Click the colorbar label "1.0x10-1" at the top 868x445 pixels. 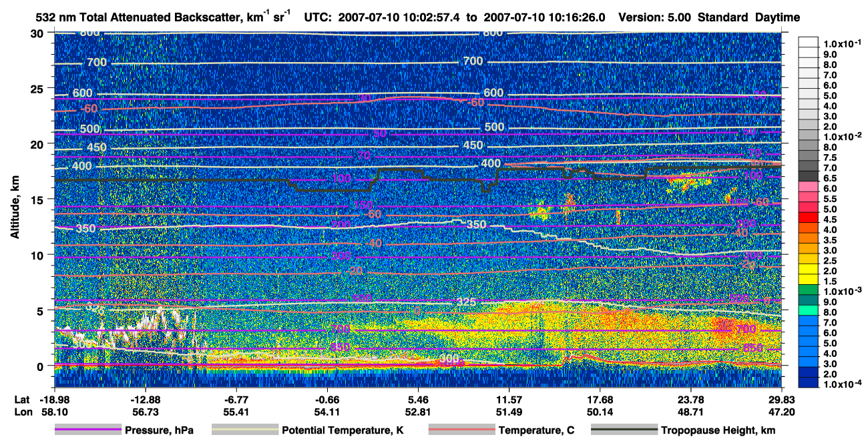pos(843,43)
